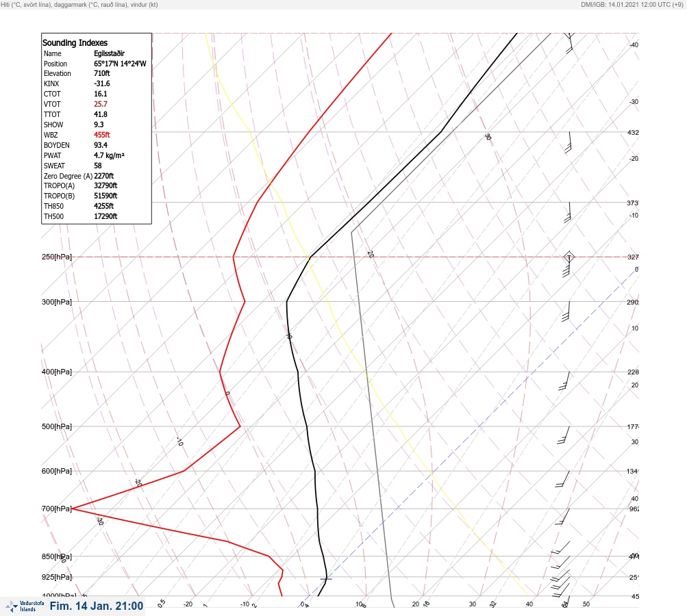Click the 'Elevation' row label
The width and height of the screenshot is (687, 616).
click(x=57, y=73)
